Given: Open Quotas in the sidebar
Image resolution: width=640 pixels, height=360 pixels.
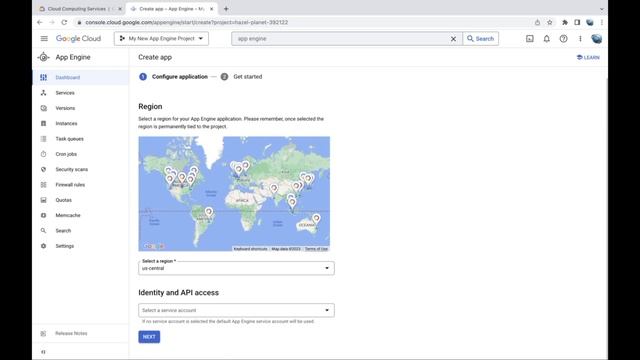Looking at the screenshot, I should pos(80,200).
